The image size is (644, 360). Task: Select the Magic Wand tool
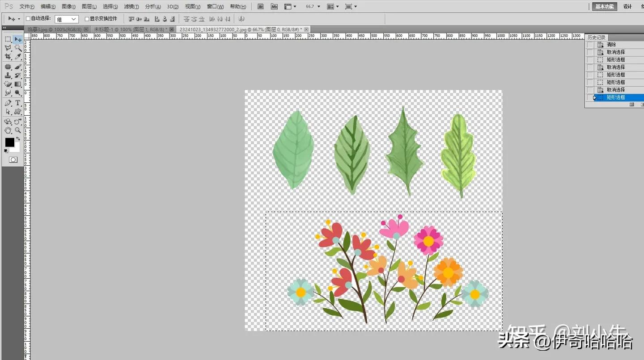pos(18,48)
